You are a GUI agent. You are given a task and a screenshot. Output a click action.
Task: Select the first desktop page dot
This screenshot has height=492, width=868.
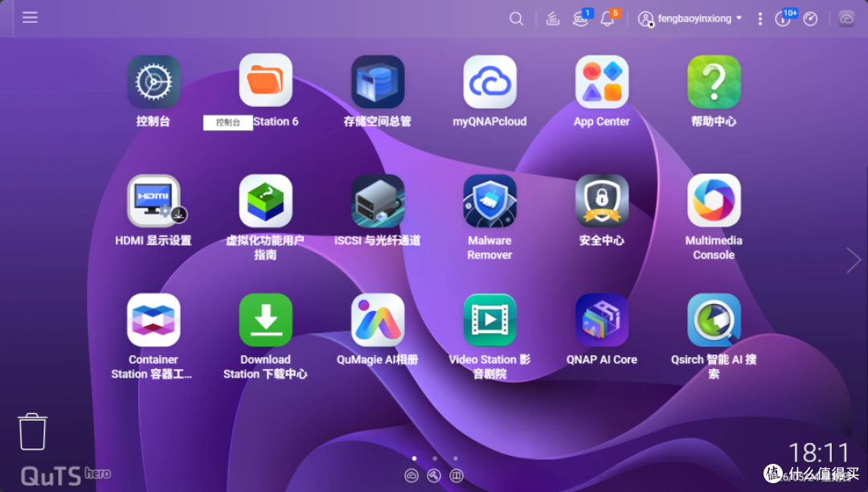415,458
